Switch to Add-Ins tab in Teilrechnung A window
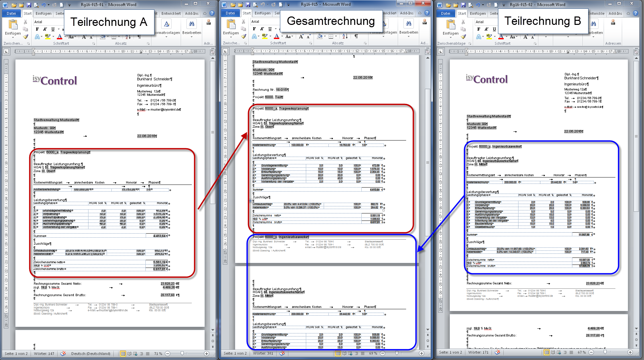The image size is (644, 360). [x=191, y=13]
